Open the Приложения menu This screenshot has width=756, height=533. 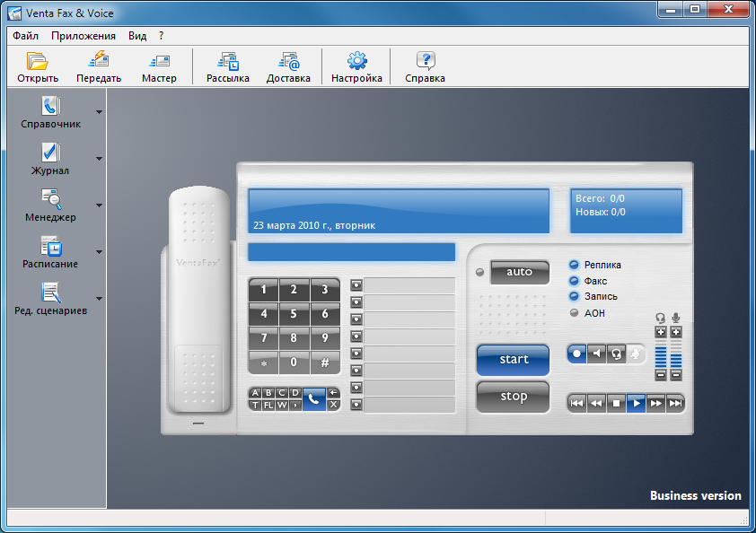[84, 36]
